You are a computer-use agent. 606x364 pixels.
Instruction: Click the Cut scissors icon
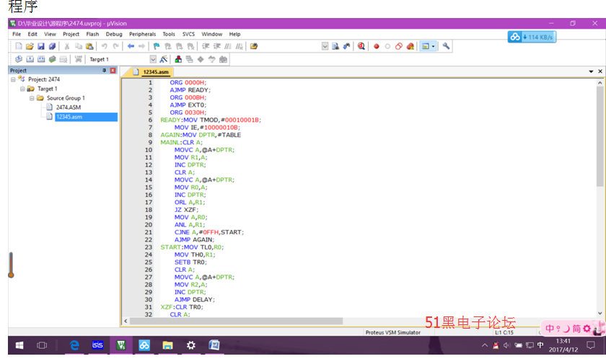(x=67, y=46)
